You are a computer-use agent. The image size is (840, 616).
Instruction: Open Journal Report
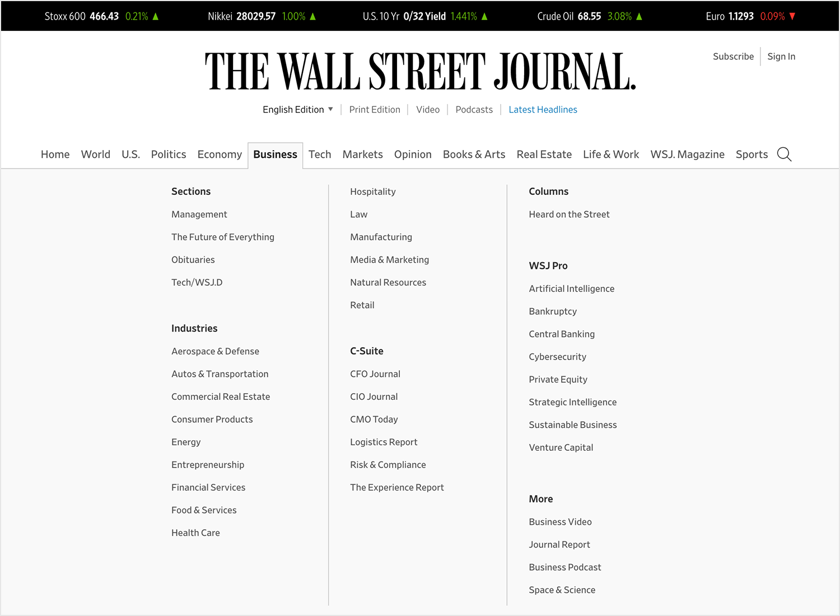(559, 545)
